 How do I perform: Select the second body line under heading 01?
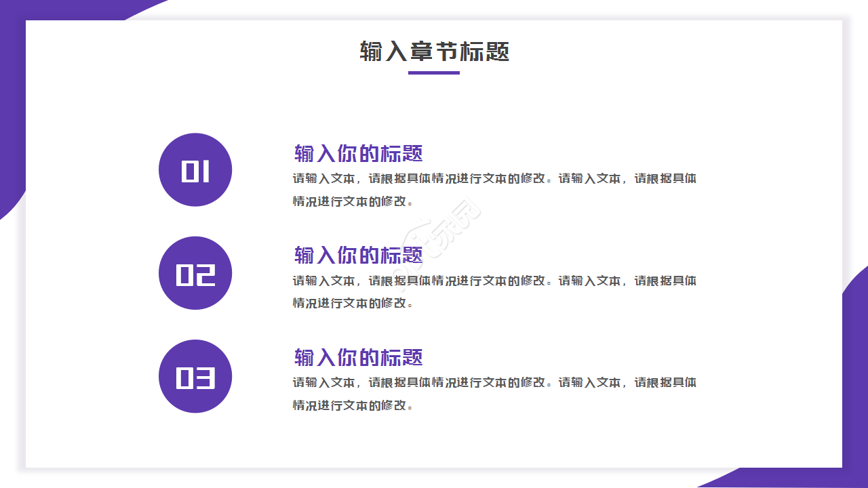tap(353, 201)
